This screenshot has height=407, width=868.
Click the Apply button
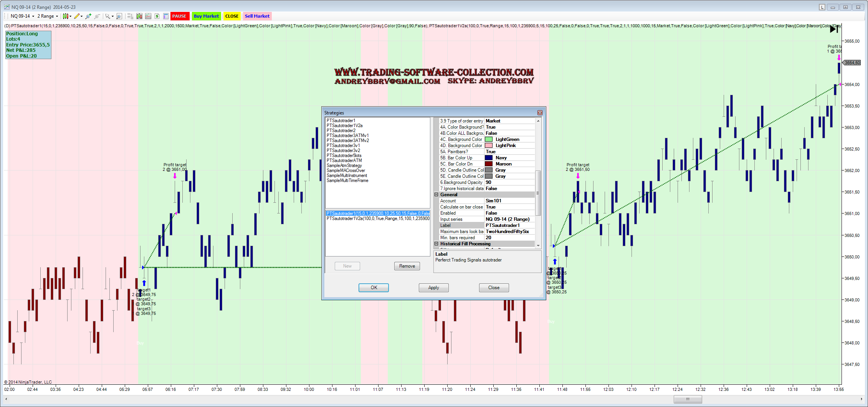433,288
